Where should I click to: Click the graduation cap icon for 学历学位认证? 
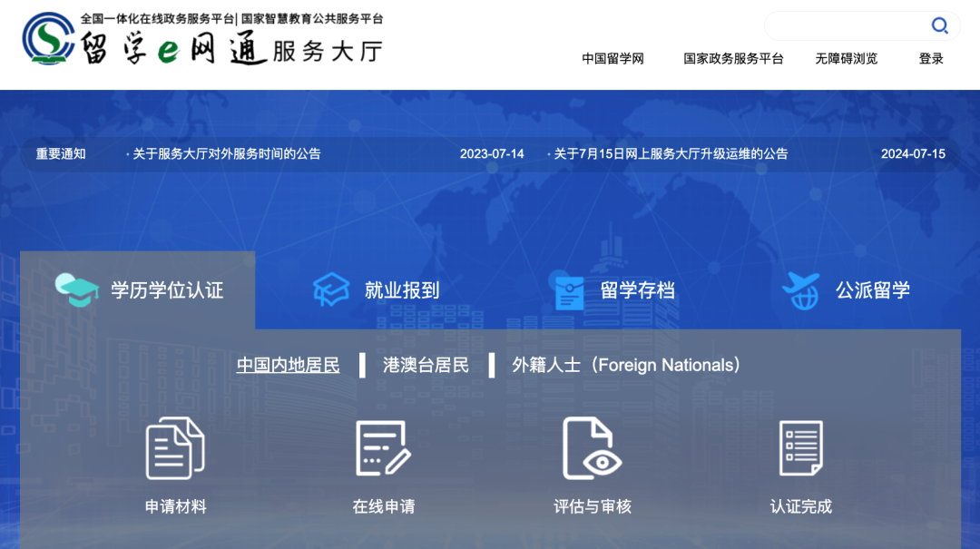(77, 290)
